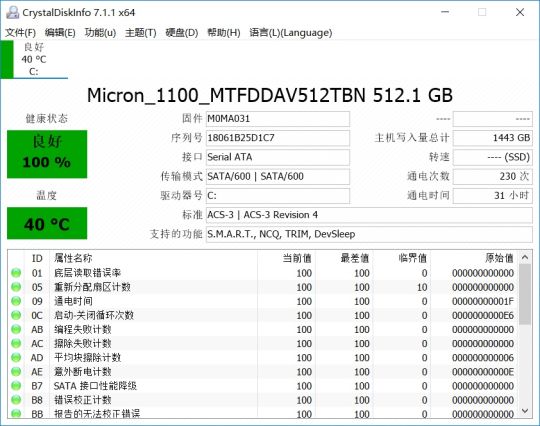Screen dimensions: 540x426
Task: Minimize the CrystalDiskInfo window
Action: (445, 12)
